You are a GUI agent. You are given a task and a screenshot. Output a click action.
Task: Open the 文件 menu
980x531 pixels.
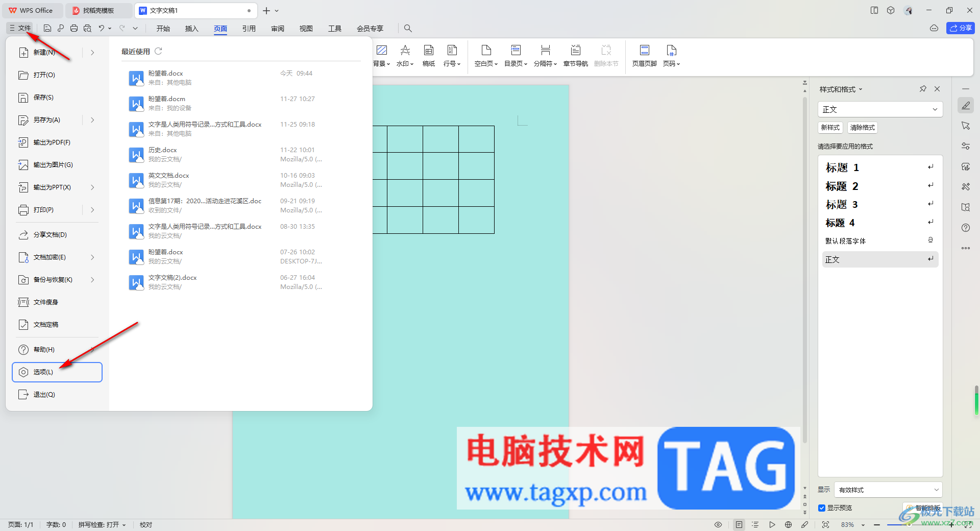[x=20, y=28]
